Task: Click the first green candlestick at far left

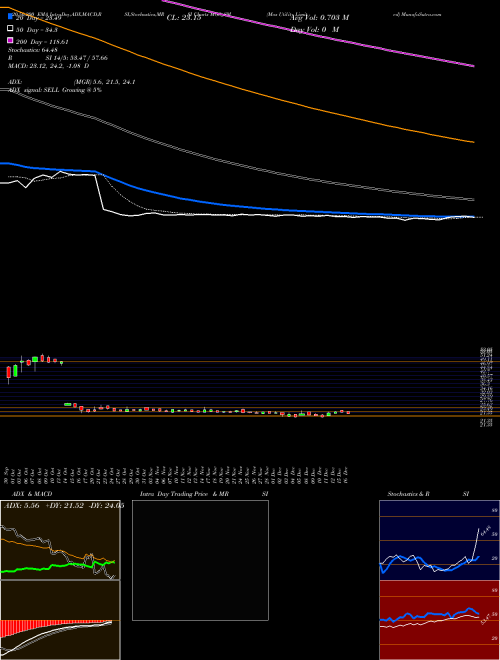Action: pos(15,370)
